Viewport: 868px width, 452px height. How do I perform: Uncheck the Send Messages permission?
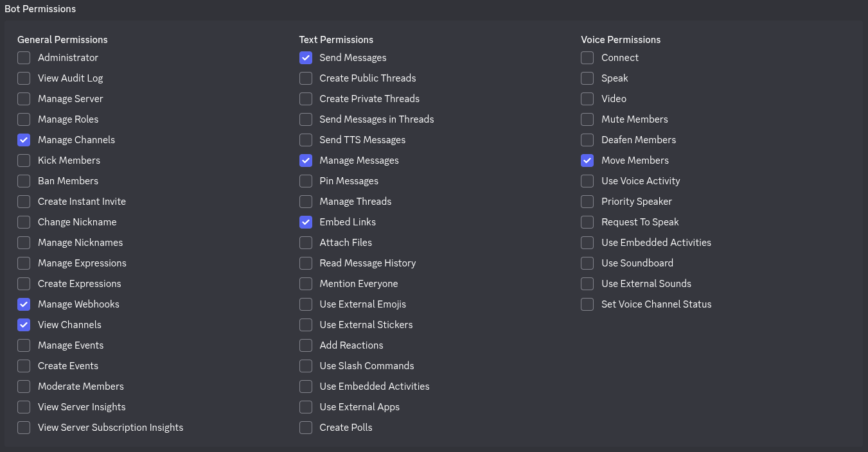pyautogui.click(x=306, y=57)
